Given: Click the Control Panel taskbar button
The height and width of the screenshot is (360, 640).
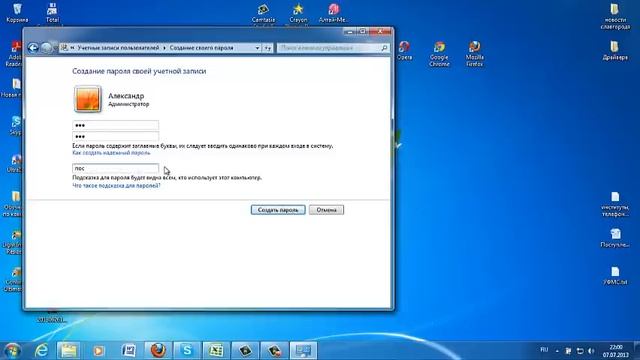Looking at the screenshot, I should tap(303, 351).
